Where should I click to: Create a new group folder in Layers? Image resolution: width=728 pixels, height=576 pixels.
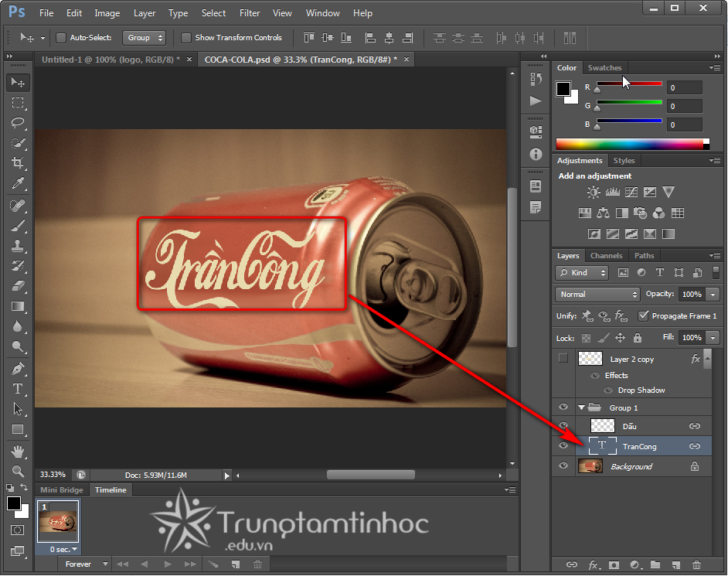(655, 565)
